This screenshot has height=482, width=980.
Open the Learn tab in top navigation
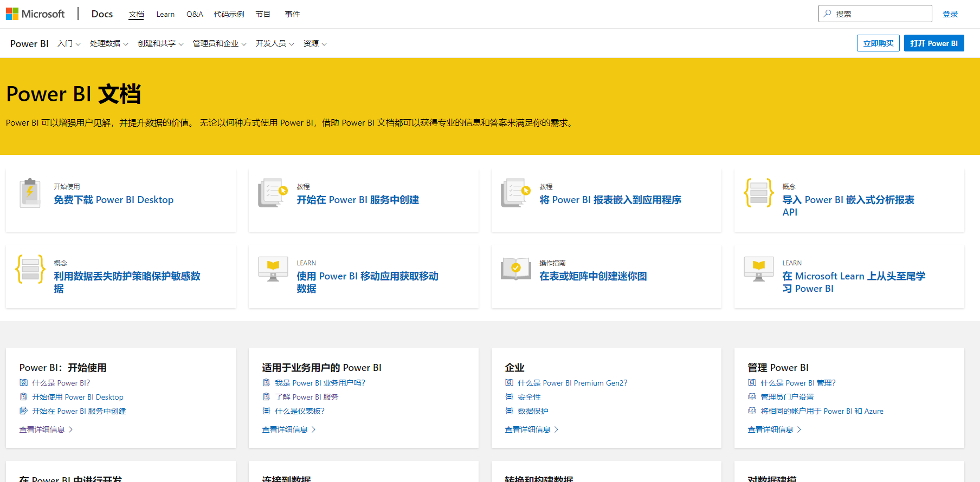165,14
